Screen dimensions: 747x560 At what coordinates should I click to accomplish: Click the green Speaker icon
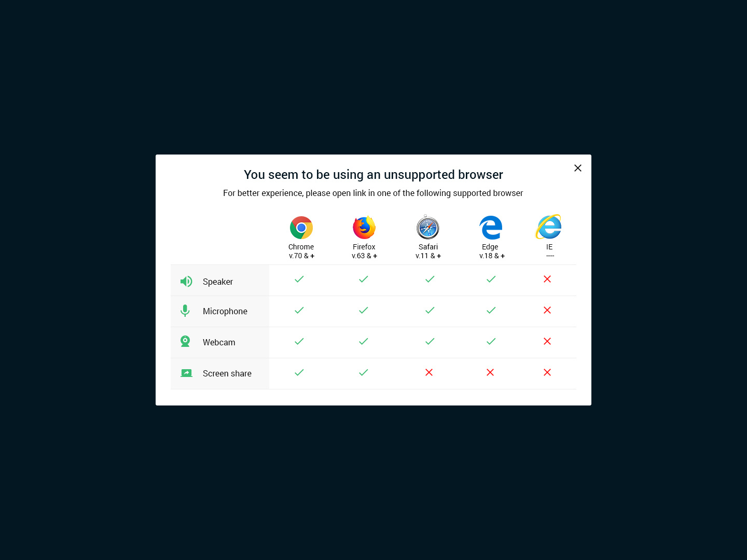tap(186, 281)
